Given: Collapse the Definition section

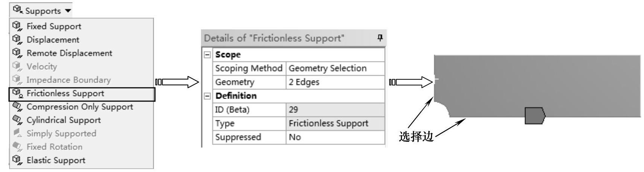Looking at the screenshot, I should point(207,96).
